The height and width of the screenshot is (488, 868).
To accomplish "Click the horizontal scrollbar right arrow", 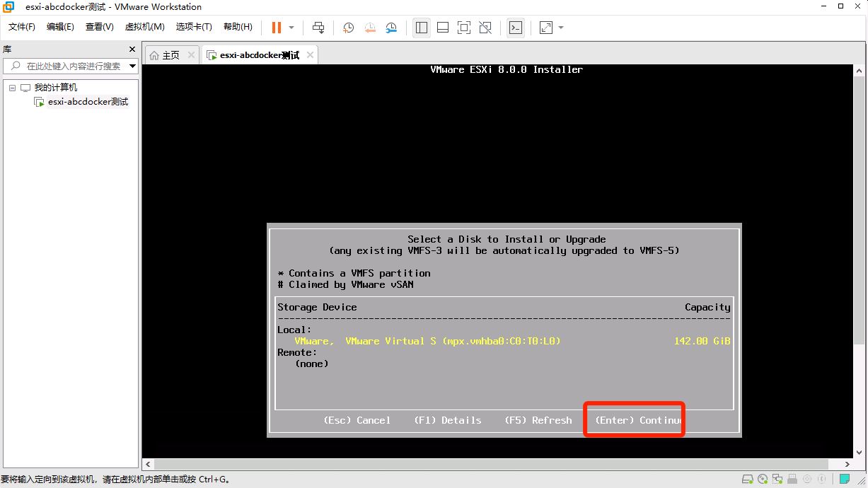I will tap(847, 465).
